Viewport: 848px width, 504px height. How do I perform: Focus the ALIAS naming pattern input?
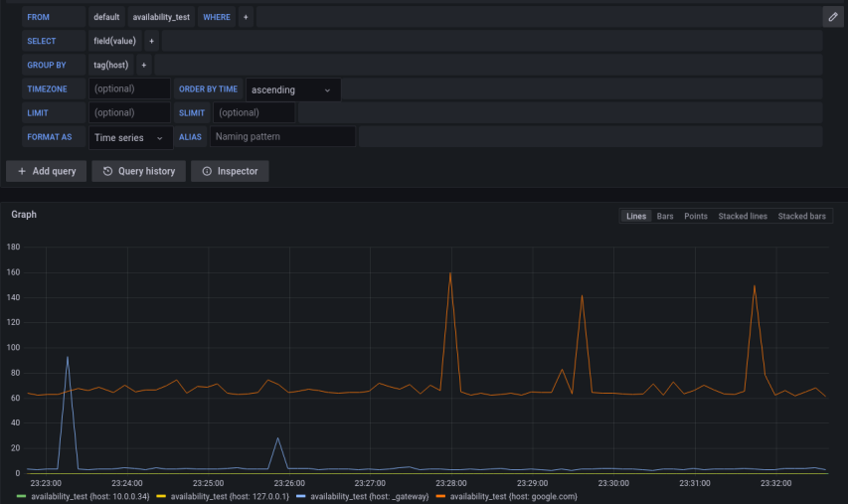coord(283,136)
